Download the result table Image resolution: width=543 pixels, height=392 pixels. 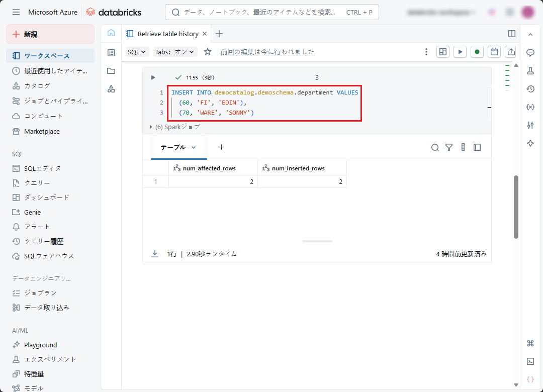click(155, 254)
